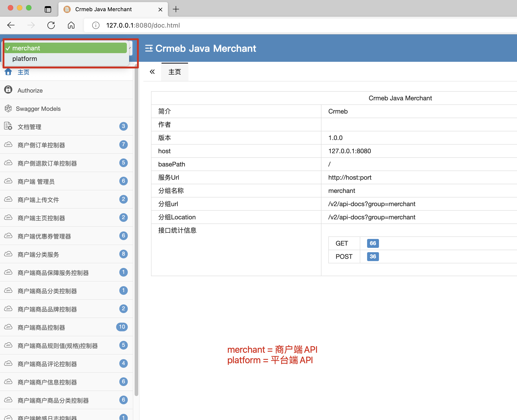View site info icon in address bar

96,25
